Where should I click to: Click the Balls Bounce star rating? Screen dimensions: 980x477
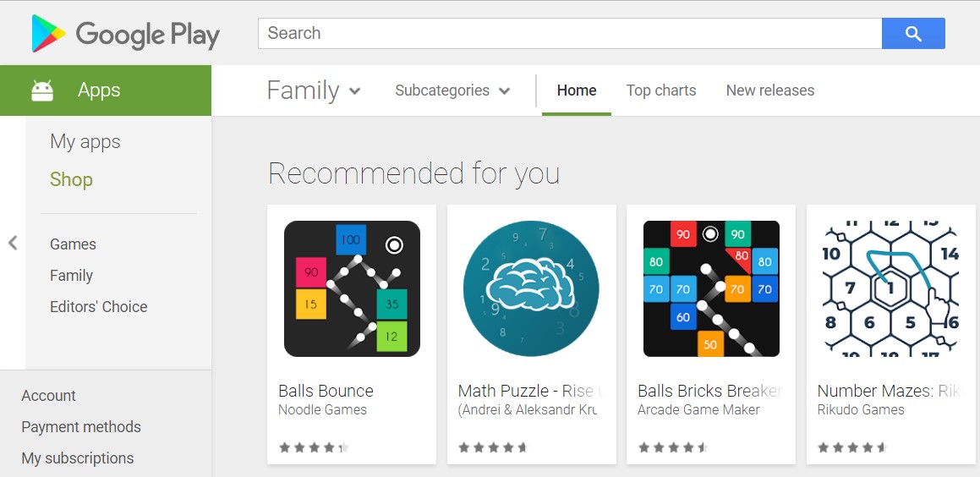coord(314,447)
